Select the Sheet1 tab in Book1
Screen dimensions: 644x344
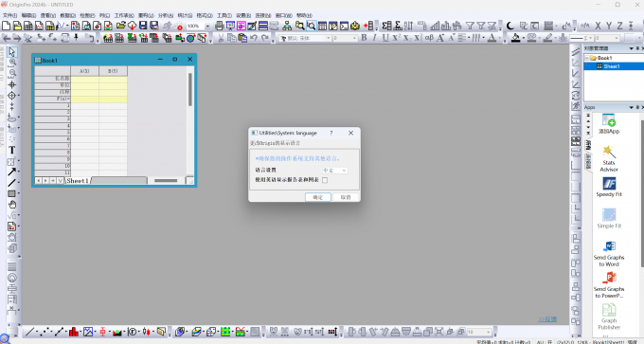point(78,180)
